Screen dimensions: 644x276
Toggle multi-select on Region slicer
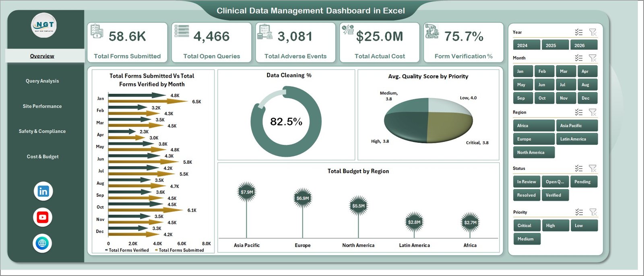click(579, 112)
